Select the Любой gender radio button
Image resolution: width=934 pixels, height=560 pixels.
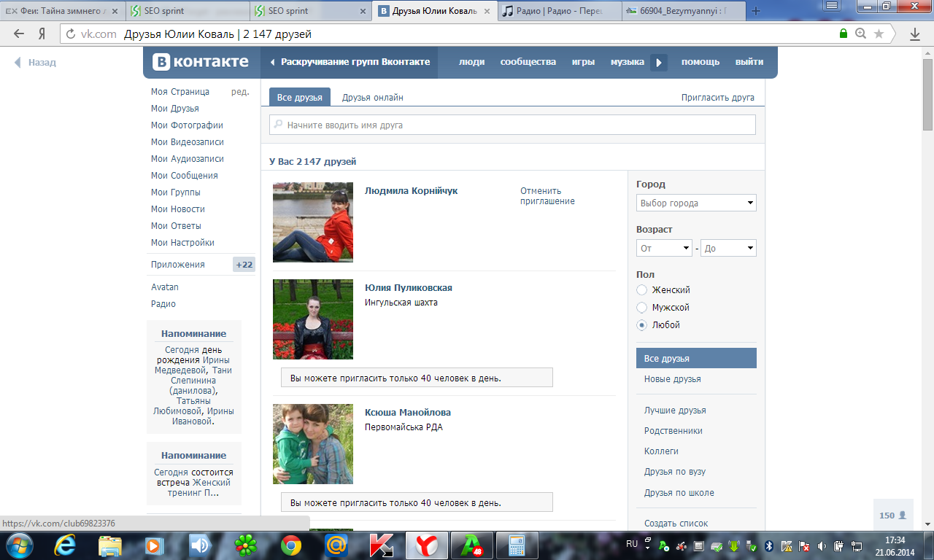pos(641,325)
